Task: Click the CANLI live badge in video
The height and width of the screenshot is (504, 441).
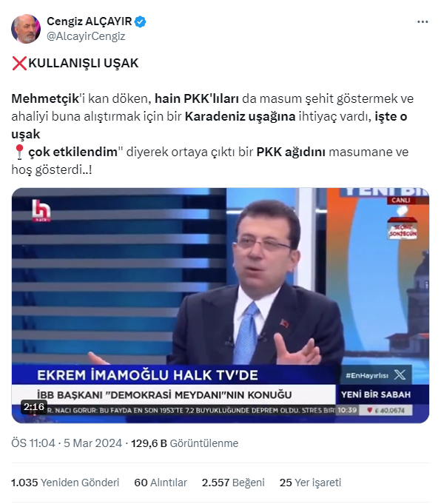Action: [400, 201]
